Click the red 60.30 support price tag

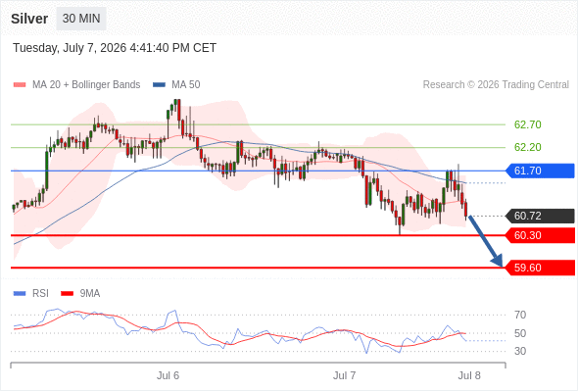pos(540,235)
